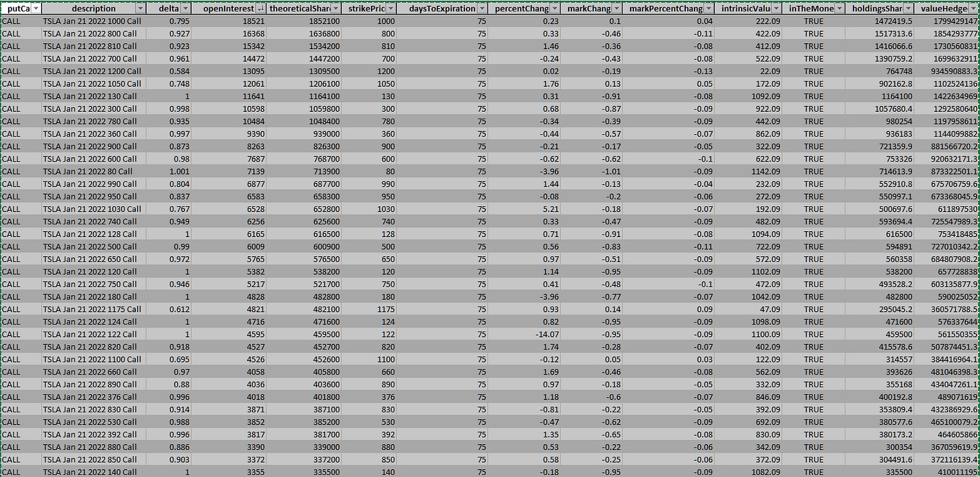Viewport: 980px width, 477px height.
Task: Select cell 'TSLA Jan 21 2022 1175 Call'
Action: pyautogui.click(x=92, y=309)
